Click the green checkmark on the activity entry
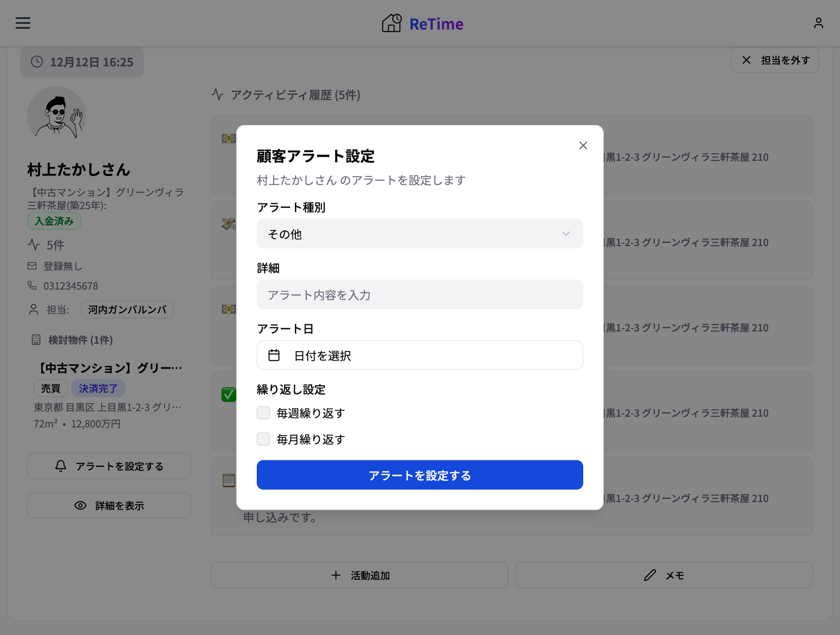 (x=228, y=394)
